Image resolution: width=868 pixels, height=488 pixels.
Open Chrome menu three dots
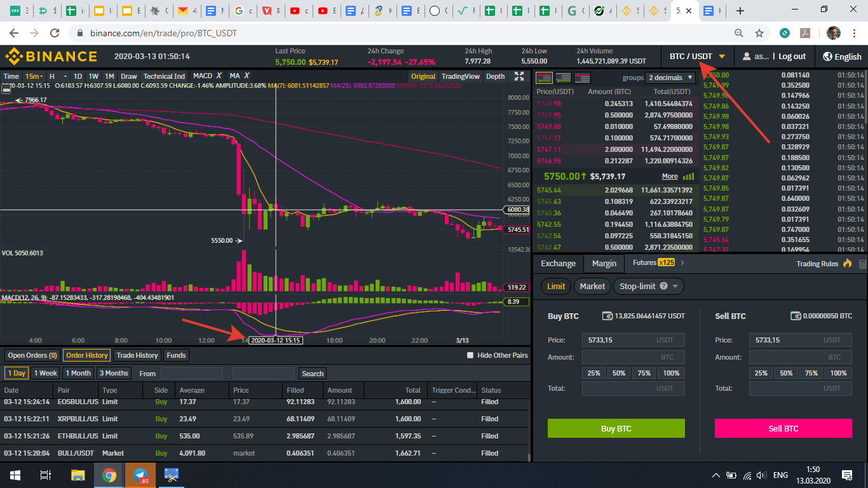click(855, 33)
